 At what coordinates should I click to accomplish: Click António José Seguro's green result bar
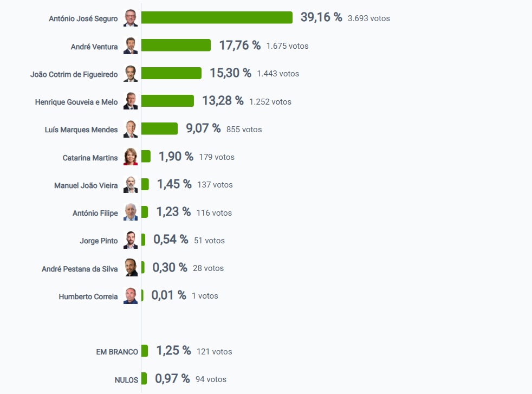(x=217, y=18)
